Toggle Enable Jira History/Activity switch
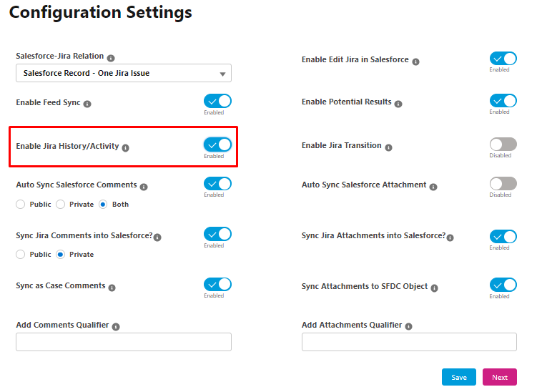The image size is (547, 392). click(217, 144)
